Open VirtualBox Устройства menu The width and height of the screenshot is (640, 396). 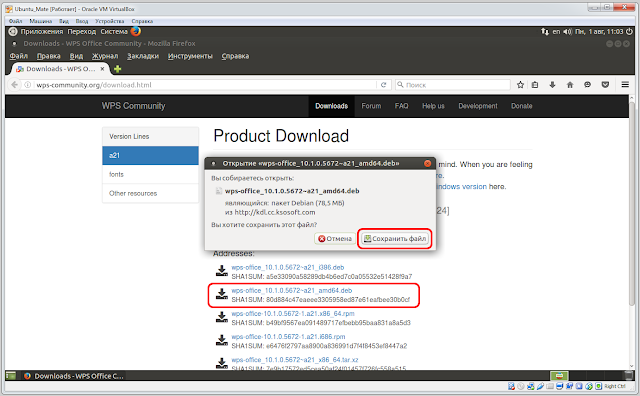click(x=109, y=21)
